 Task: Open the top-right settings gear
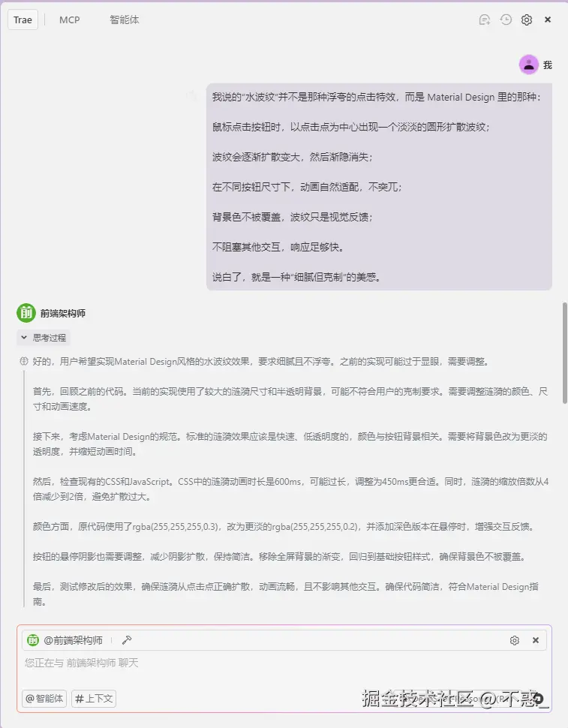point(527,20)
